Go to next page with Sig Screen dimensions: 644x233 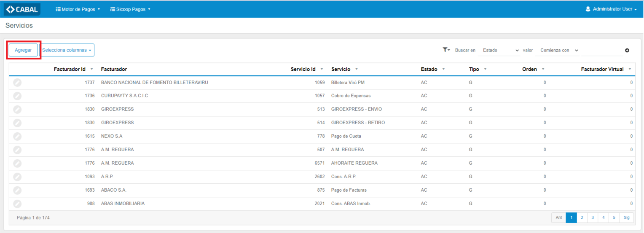(627, 217)
